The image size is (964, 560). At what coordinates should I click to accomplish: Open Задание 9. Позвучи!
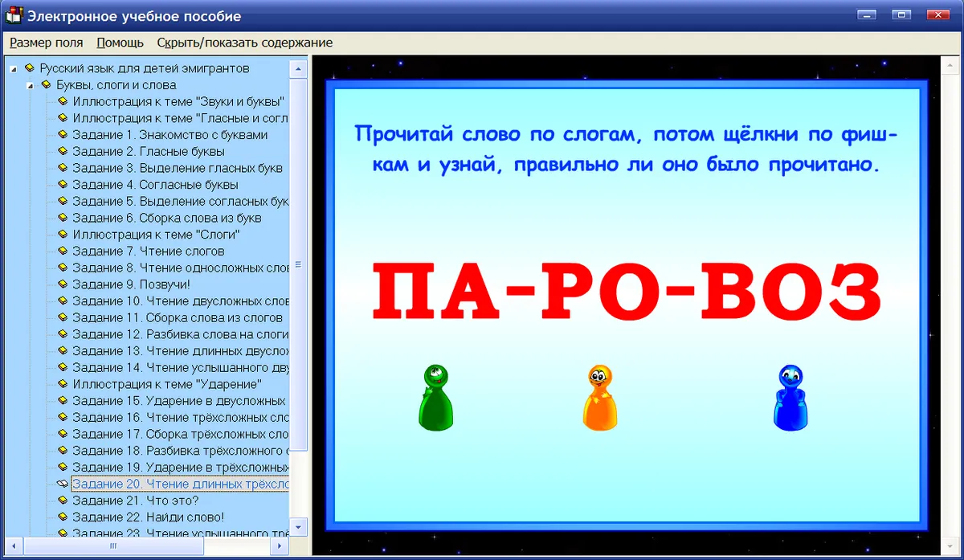click(x=131, y=284)
